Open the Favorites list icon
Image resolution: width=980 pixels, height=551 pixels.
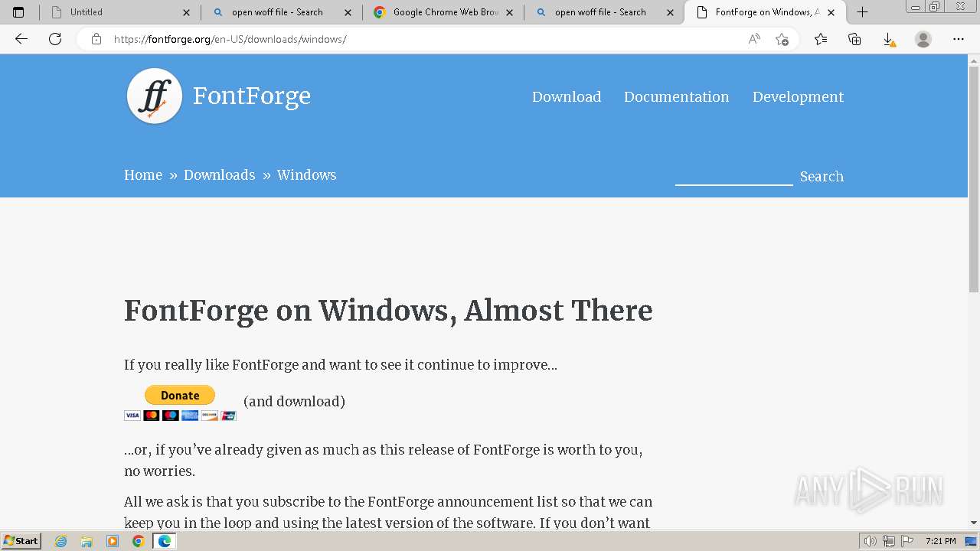tap(821, 39)
